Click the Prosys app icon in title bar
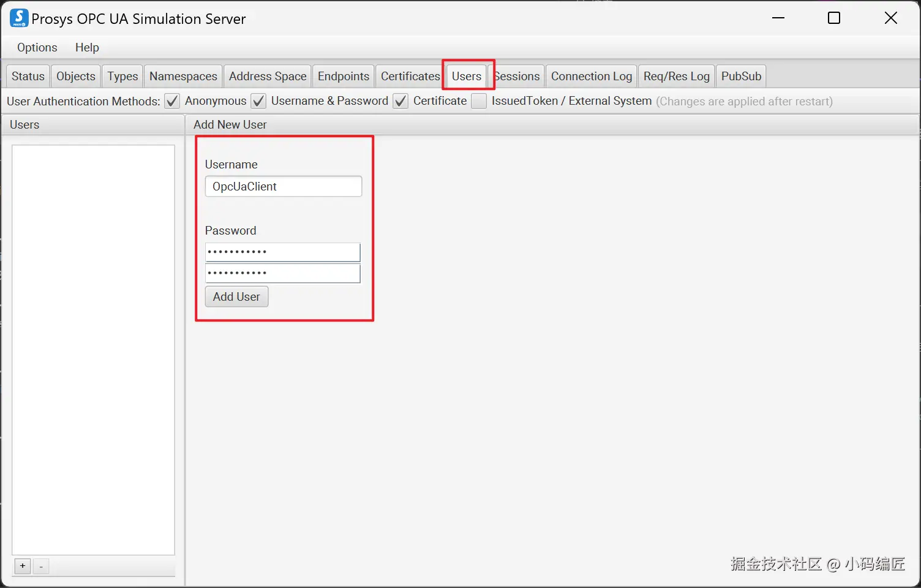Viewport: 921px width, 588px height. 19,18
